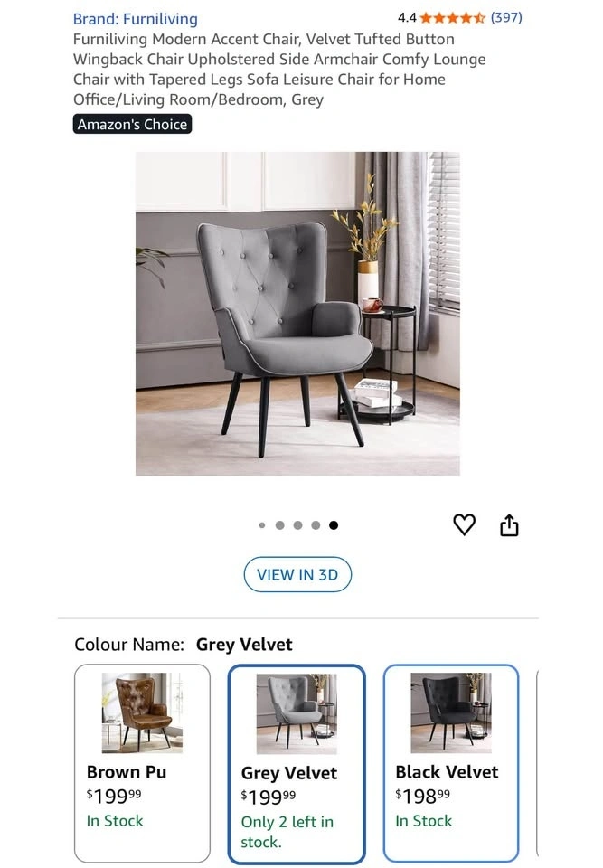Viewport: 603px width, 868px height.
Task: Click the 4.4 rating number
Action: click(407, 18)
